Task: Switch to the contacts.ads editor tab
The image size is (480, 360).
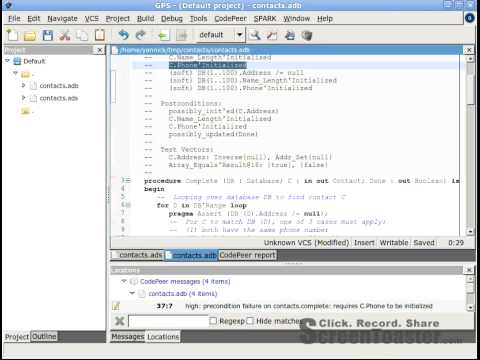Action: tap(137, 255)
